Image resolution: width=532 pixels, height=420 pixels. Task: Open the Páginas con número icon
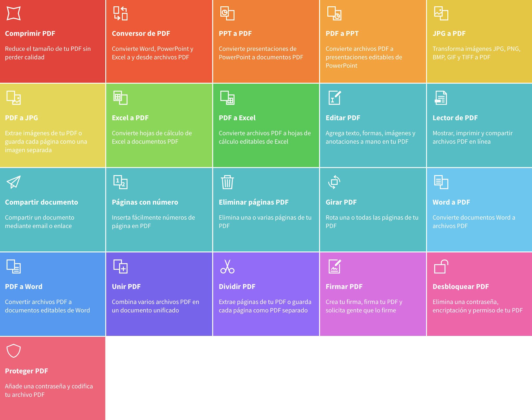(121, 182)
